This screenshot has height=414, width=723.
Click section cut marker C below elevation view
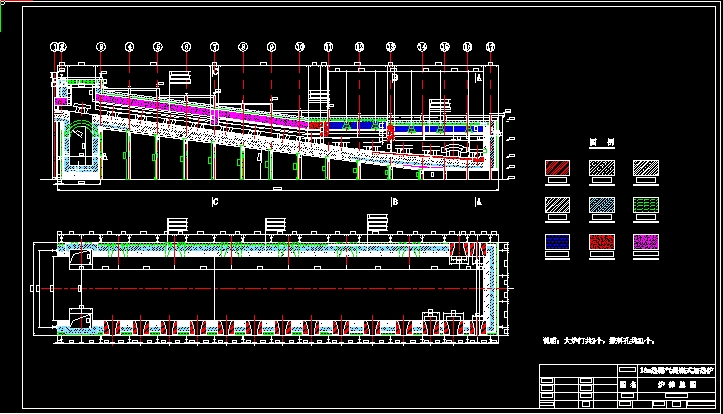[x=215, y=202]
